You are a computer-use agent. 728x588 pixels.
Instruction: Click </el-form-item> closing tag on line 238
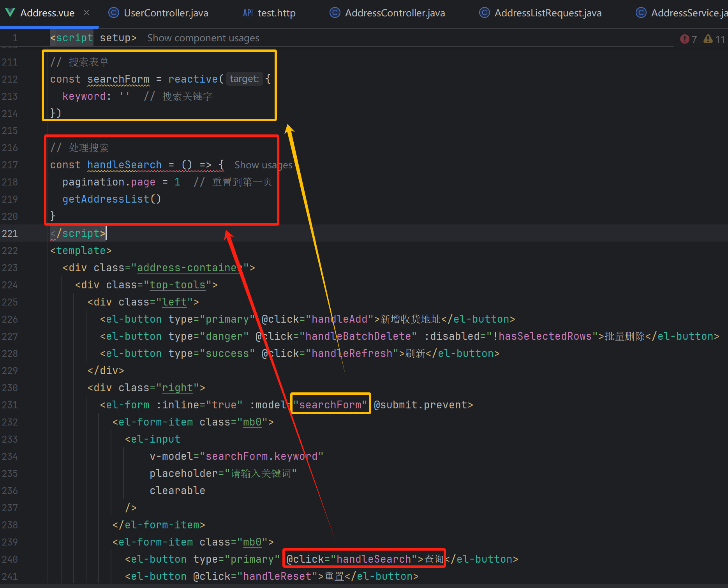click(x=159, y=525)
